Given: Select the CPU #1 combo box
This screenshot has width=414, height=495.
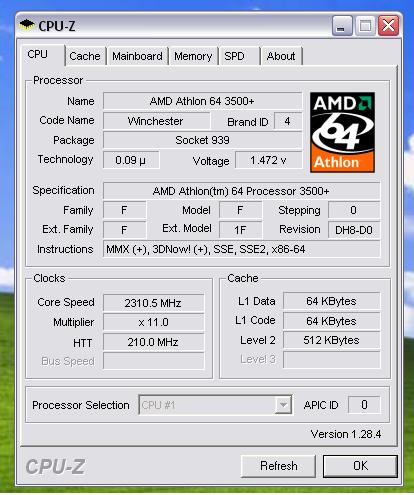Looking at the screenshot, I should 215,405.
